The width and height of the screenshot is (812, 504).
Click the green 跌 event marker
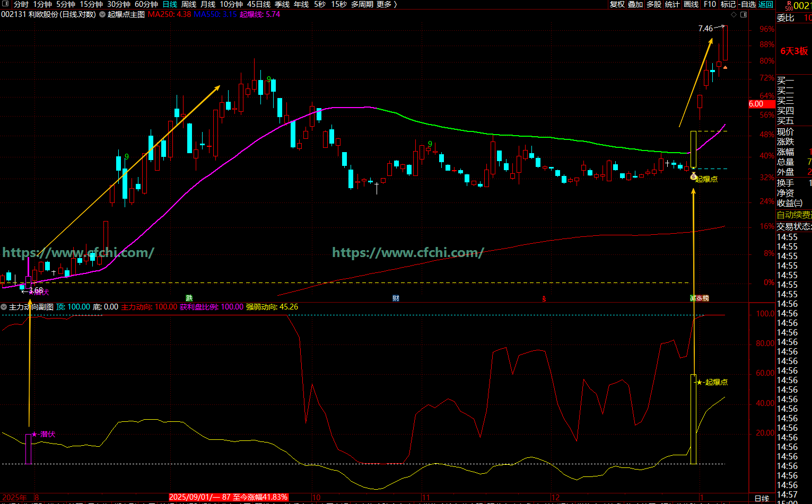pyautogui.click(x=189, y=298)
